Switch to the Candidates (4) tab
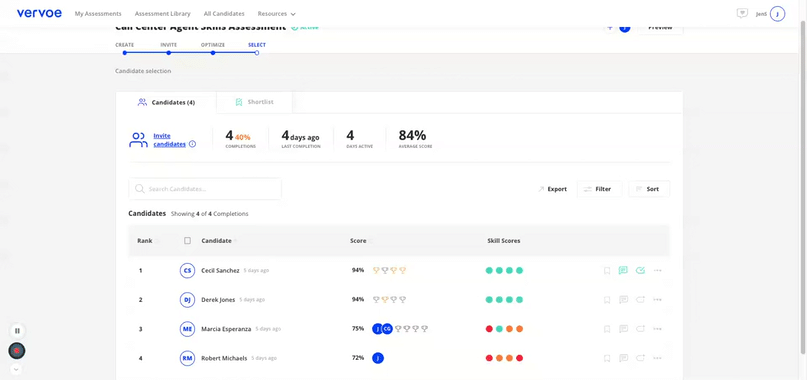 pos(166,102)
